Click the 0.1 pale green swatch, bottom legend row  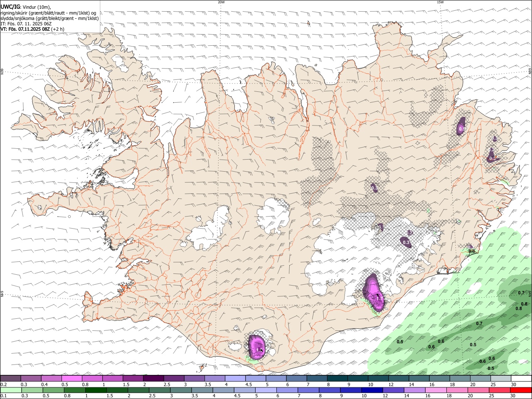pos(11,390)
